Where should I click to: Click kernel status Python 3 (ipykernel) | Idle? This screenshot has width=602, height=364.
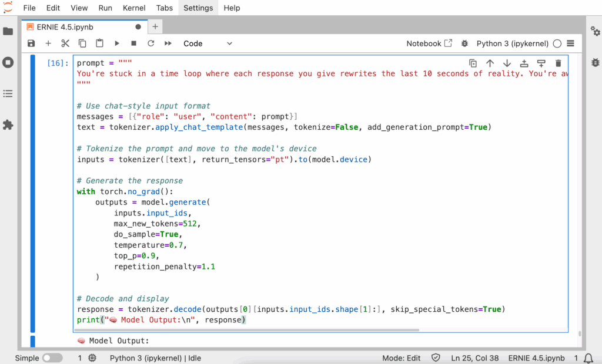(x=155, y=358)
